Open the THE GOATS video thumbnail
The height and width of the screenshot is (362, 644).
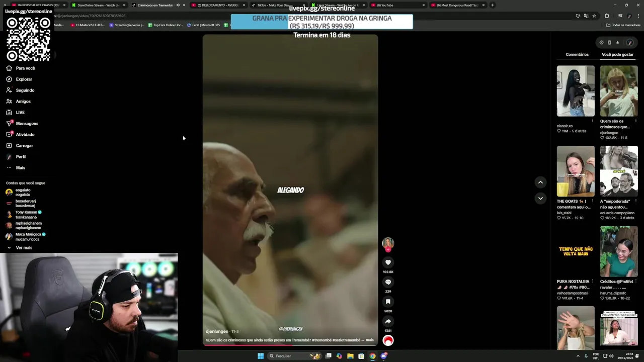[576, 171]
